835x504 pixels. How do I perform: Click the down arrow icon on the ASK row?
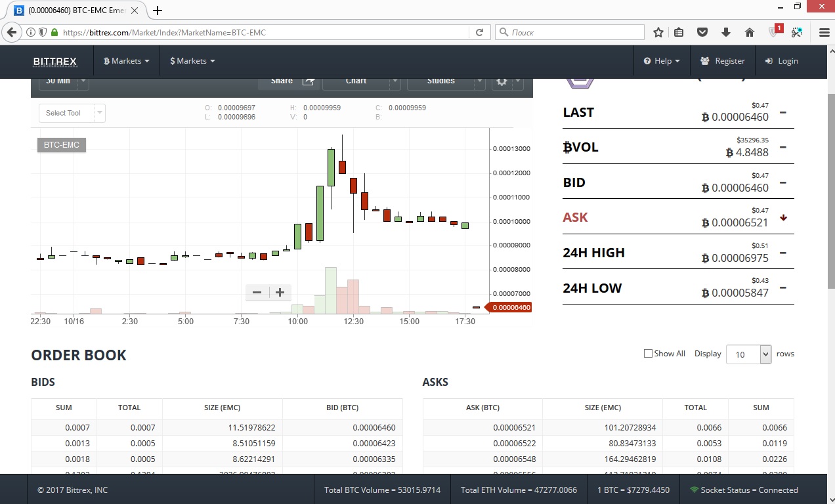(783, 218)
